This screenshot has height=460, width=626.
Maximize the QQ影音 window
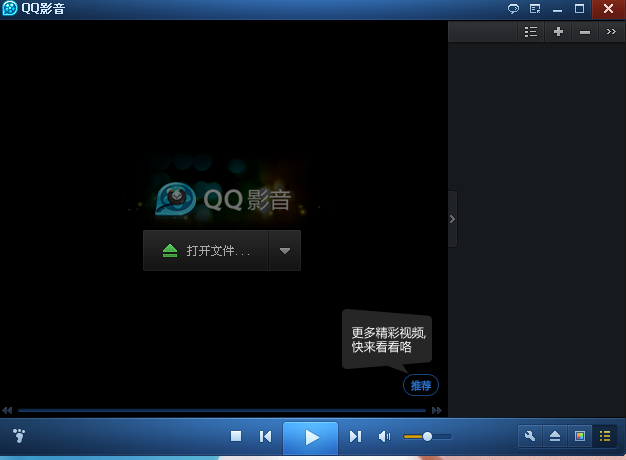point(579,9)
